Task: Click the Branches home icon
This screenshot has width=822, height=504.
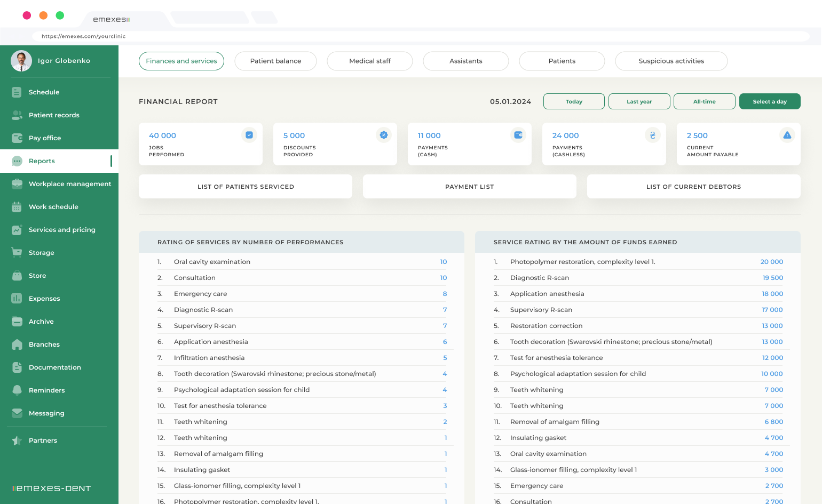Action: tap(17, 345)
